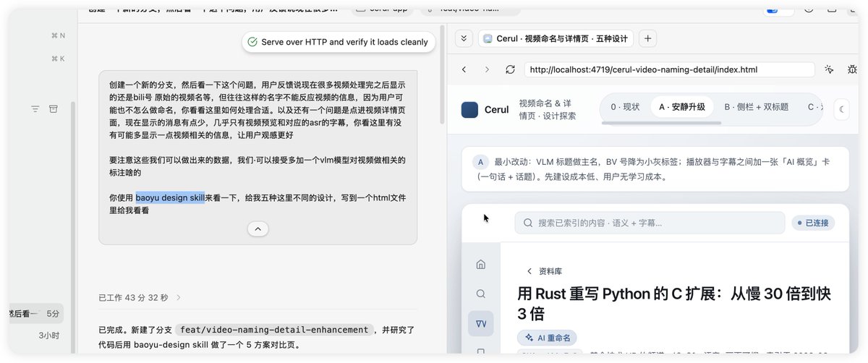
Task: Click the double-chevron collapse button beside tabs
Action: (464, 38)
